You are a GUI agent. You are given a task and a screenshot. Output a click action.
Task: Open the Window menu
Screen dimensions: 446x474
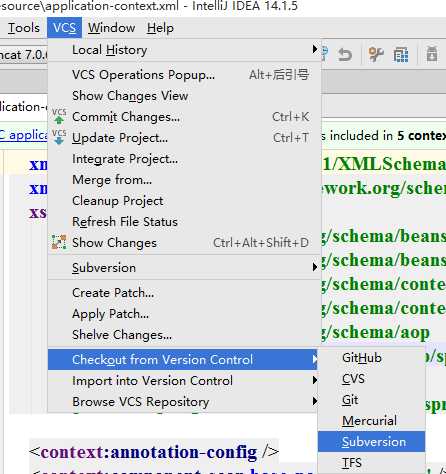(x=111, y=28)
